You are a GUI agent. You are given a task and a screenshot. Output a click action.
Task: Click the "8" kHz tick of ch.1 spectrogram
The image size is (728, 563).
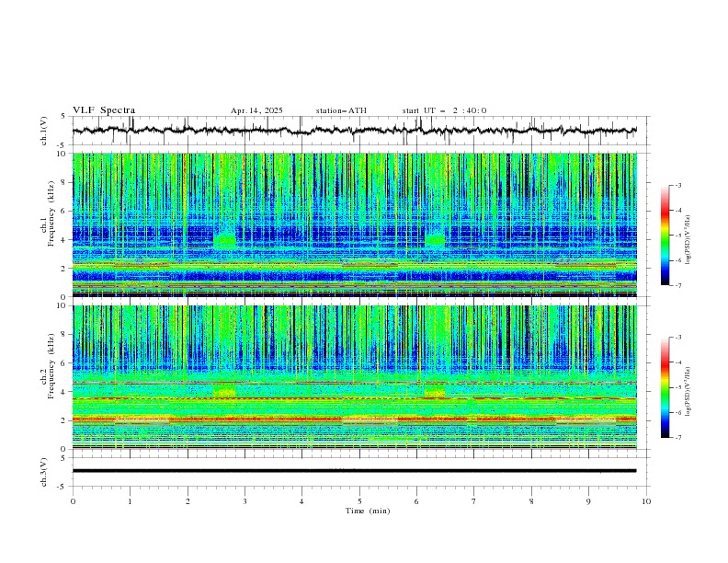[x=65, y=182]
